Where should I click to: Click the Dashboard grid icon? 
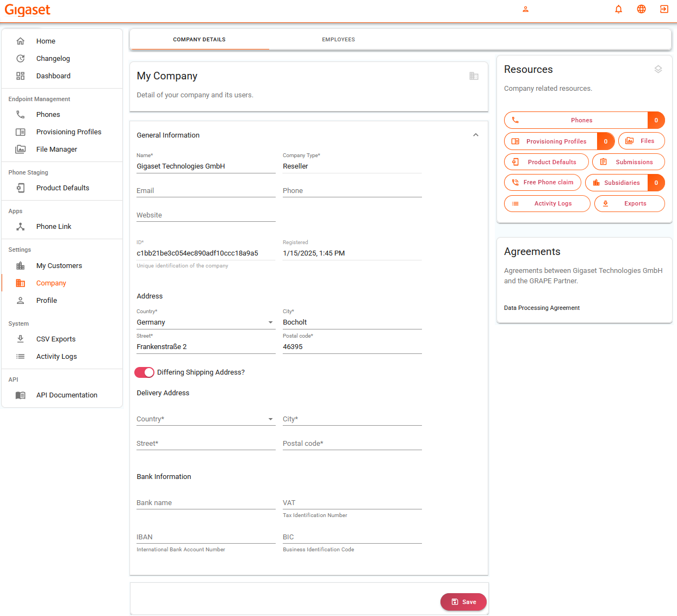[x=20, y=76]
